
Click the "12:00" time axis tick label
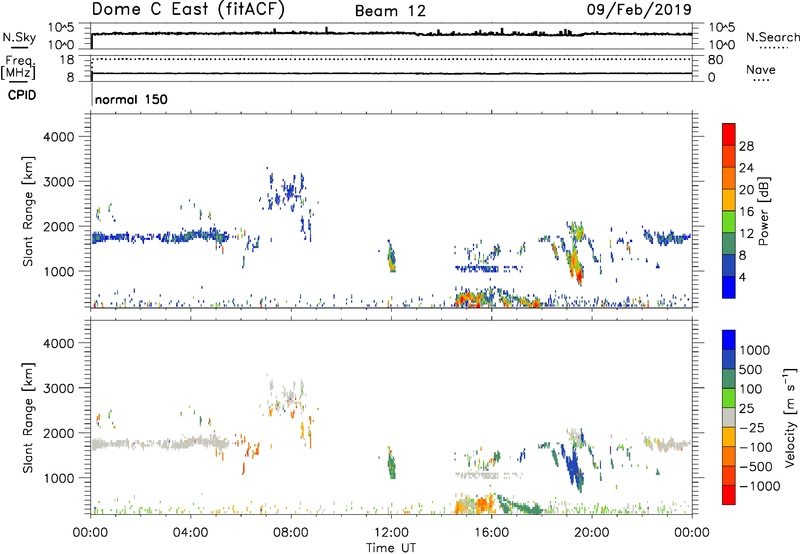391,533
